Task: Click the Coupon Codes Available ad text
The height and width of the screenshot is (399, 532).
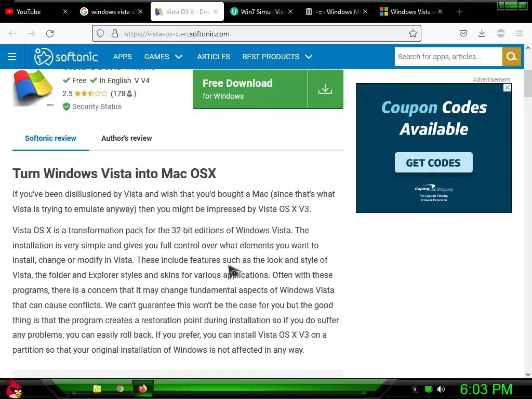Action: [434, 118]
